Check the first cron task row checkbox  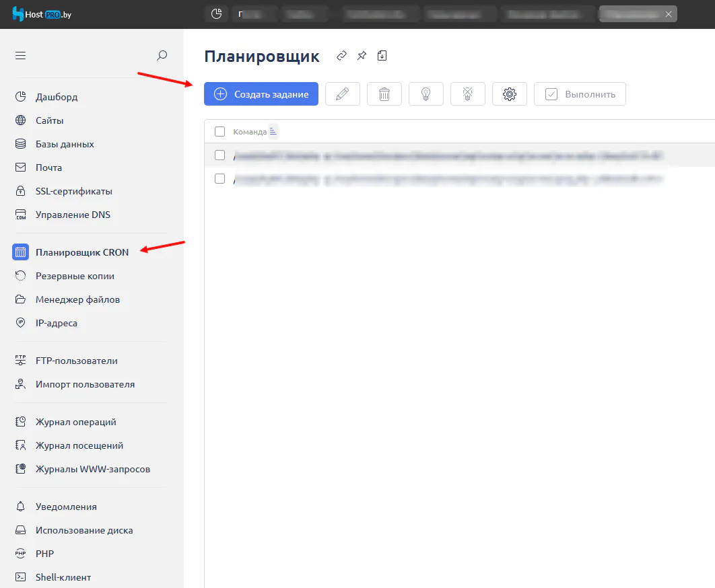[x=219, y=155]
